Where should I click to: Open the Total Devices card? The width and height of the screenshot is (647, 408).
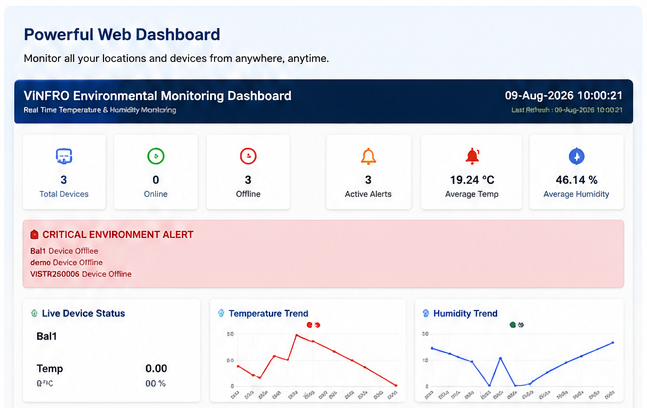click(x=64, y=172)
